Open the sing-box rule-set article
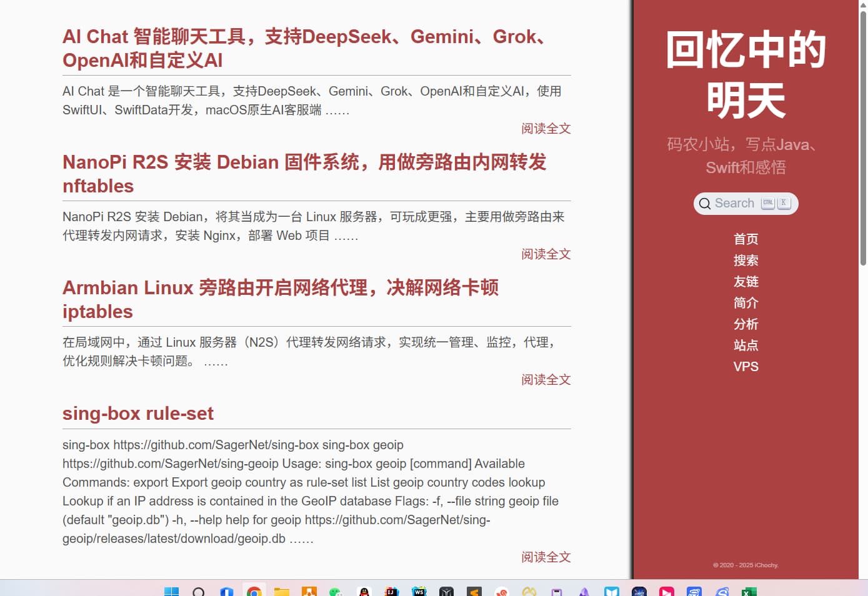 (x=138, y=414)
